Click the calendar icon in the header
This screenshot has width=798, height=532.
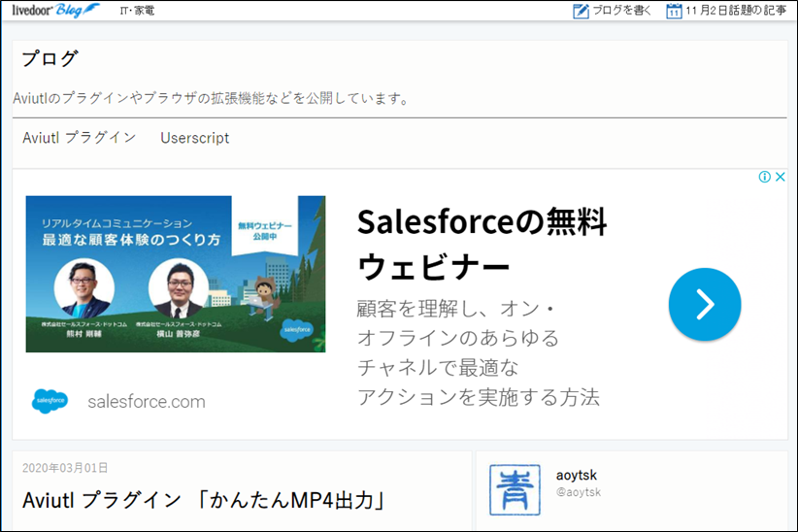[674, 11]
